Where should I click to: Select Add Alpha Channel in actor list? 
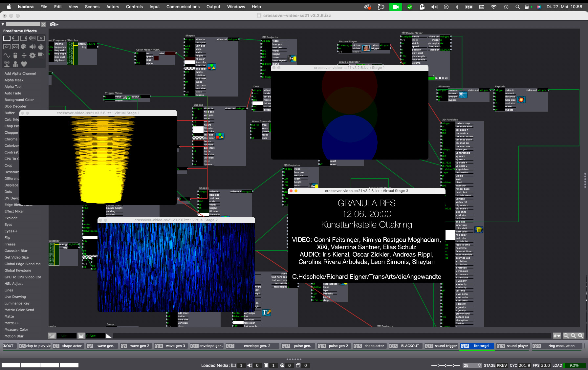[x=20, y=74]
